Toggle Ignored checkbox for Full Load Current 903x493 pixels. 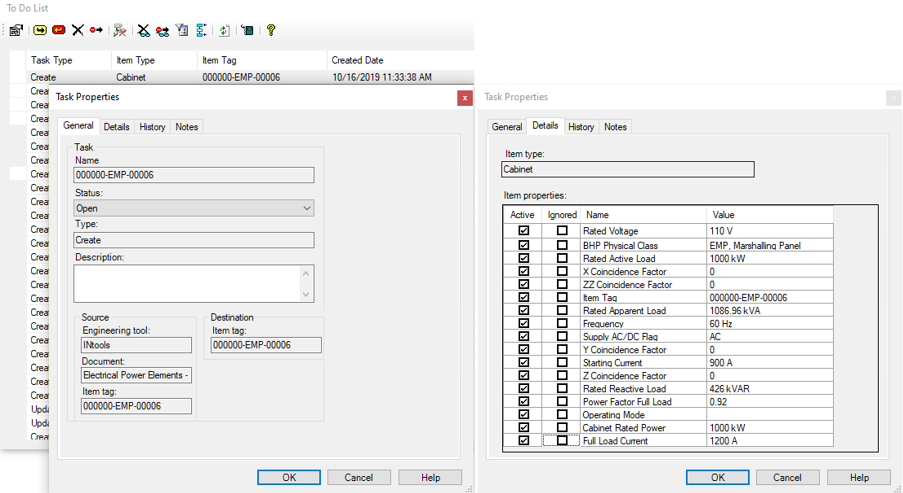tap(561, 441)
